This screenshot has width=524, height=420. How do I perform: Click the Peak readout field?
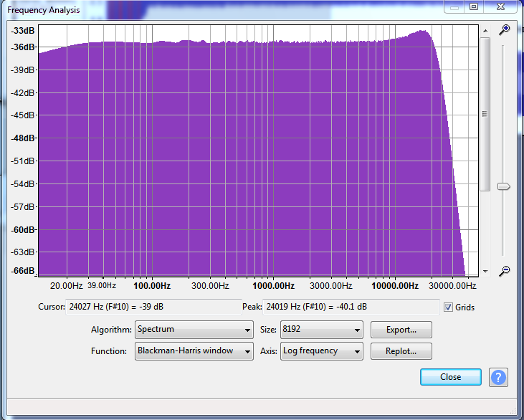point(351,307)
